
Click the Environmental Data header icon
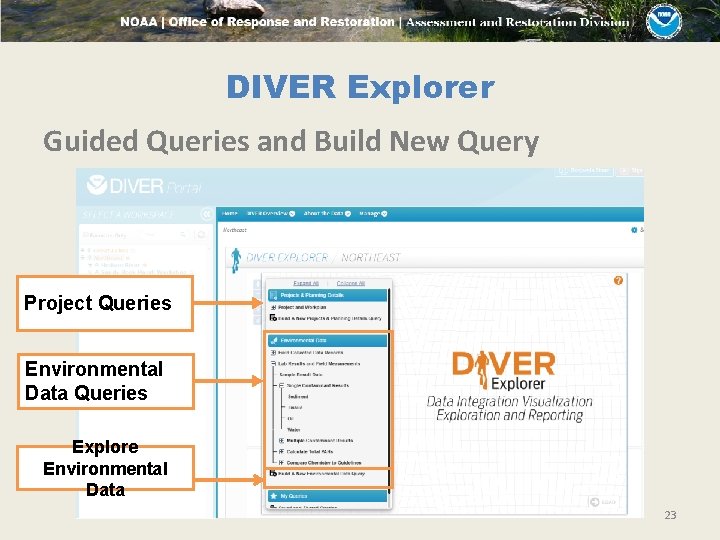point(274,340)
